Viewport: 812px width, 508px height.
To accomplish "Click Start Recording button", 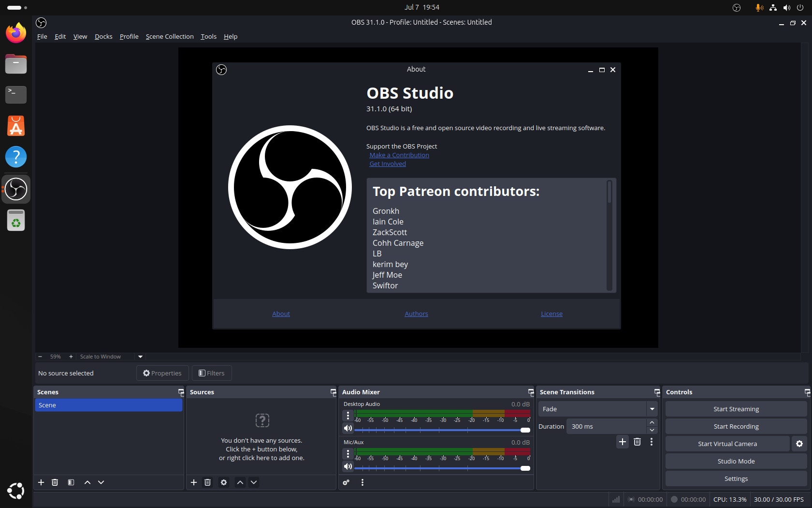I will click(x=736, y=426).
